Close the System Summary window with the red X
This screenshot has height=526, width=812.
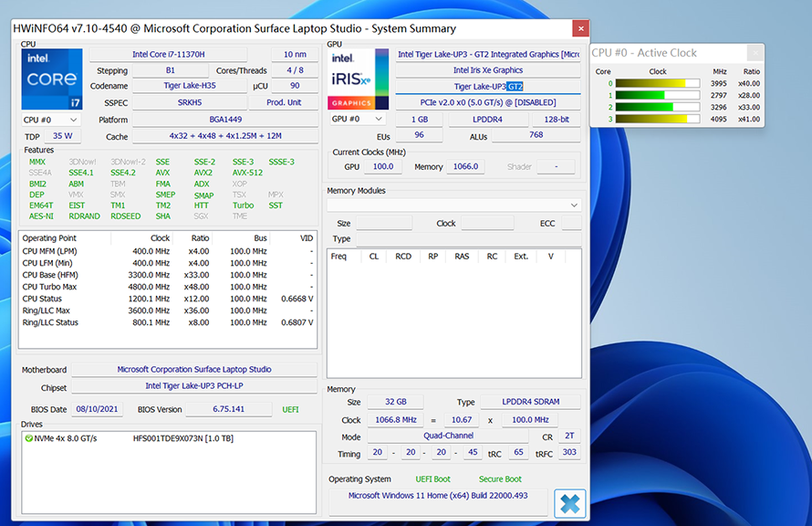580,28
